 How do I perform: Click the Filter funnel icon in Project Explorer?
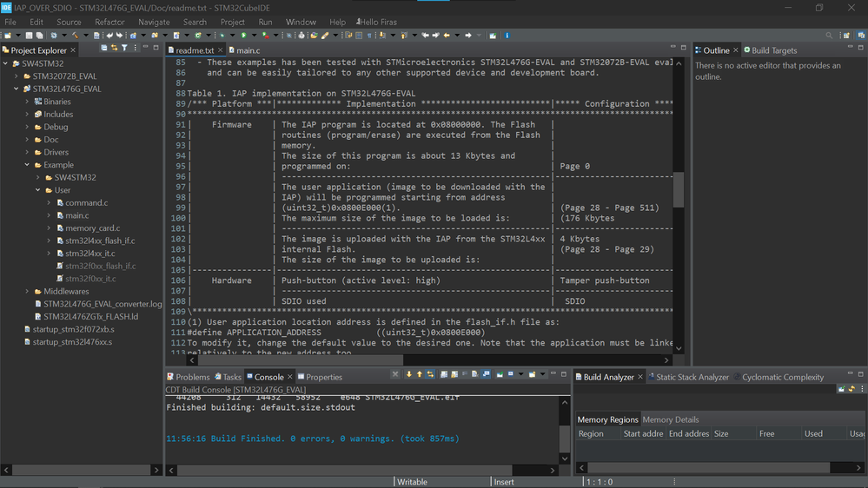[x=124, y=48]
